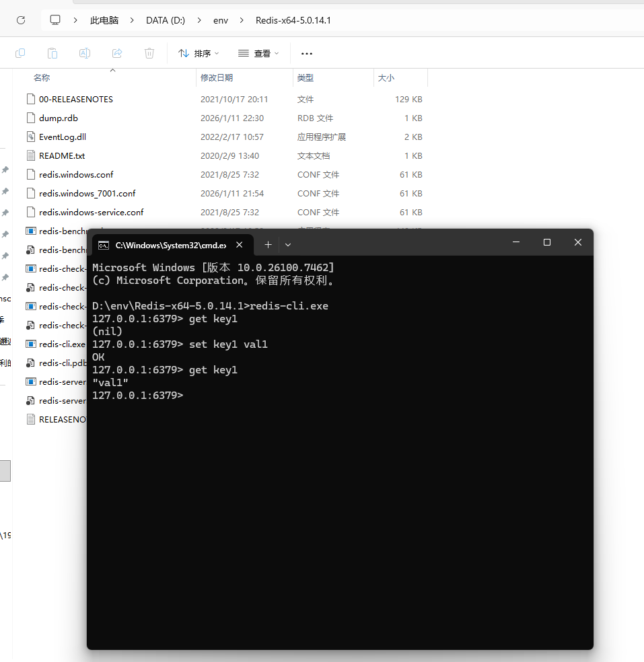Close the cmd.exe terminal tab

(239, 245)
